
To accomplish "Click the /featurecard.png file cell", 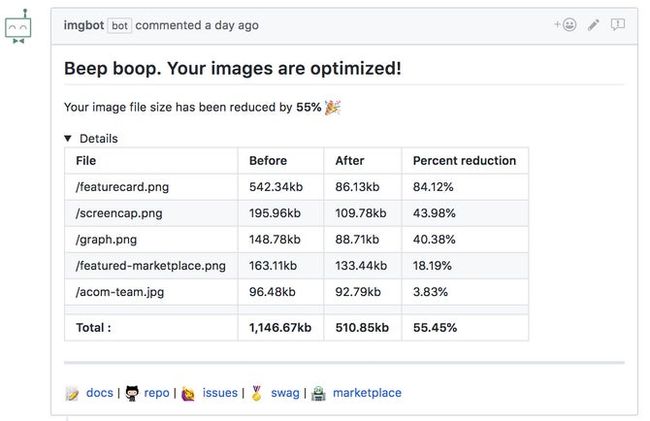I will (113, 186).
